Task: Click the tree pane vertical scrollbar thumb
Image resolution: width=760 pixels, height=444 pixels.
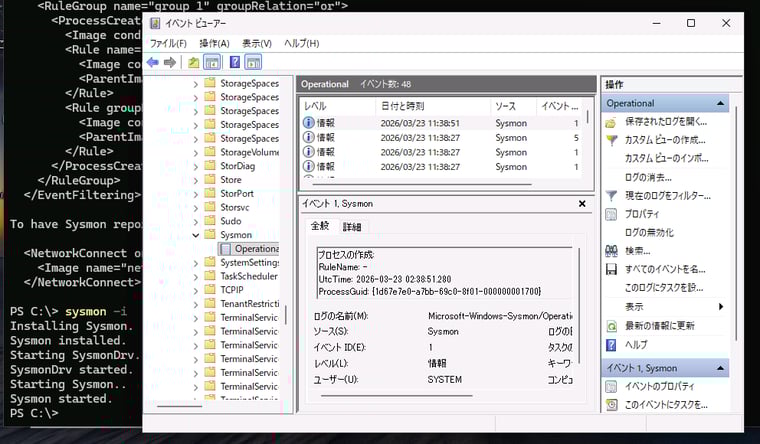Action: click(286, 315)
